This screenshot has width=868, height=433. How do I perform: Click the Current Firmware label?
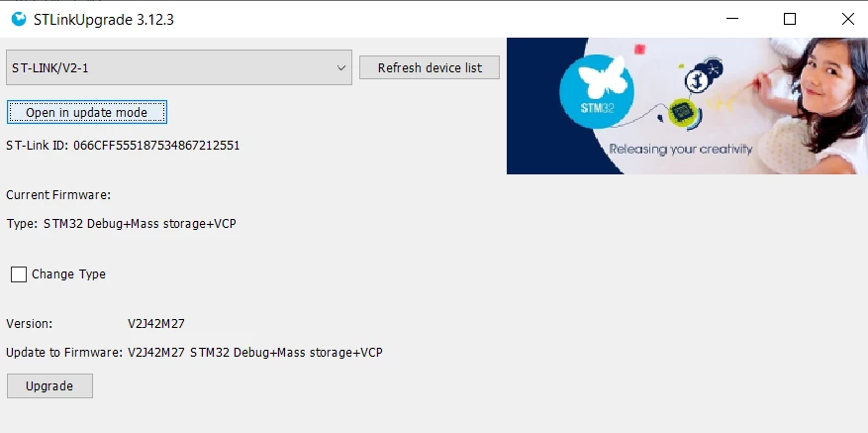(x=58, y=195)
